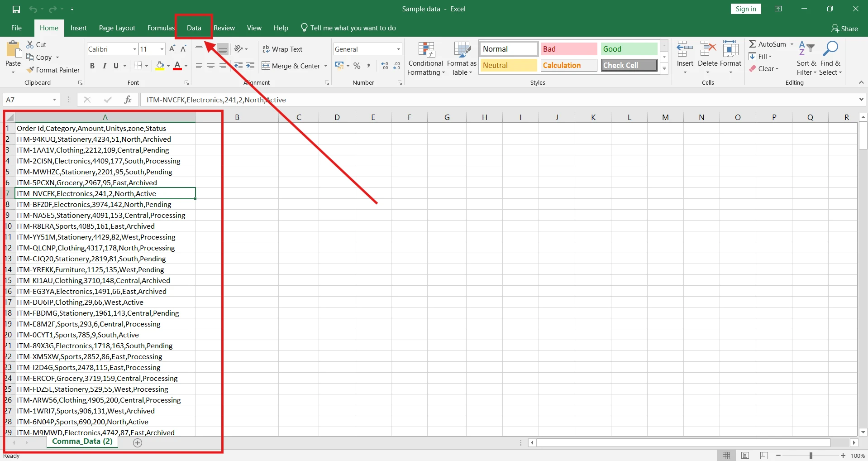Click the Sign in button
The image size is (868, 461).
(745, 9)
